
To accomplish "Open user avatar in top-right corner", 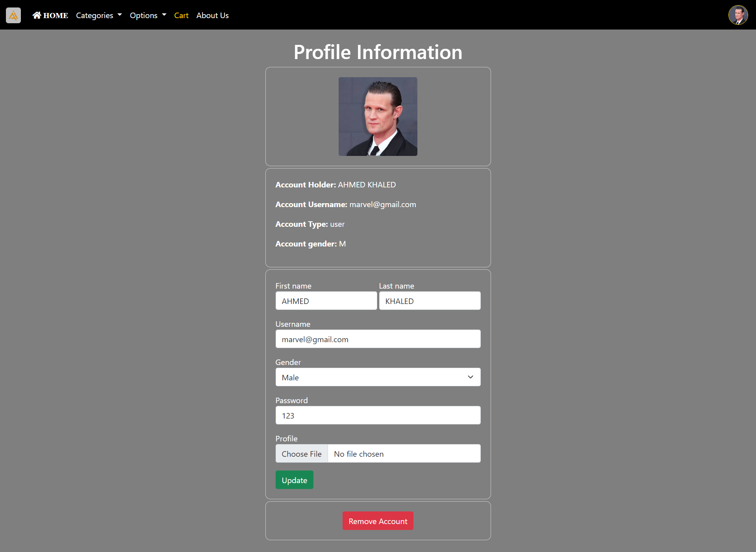I will [x=738, y=15].
